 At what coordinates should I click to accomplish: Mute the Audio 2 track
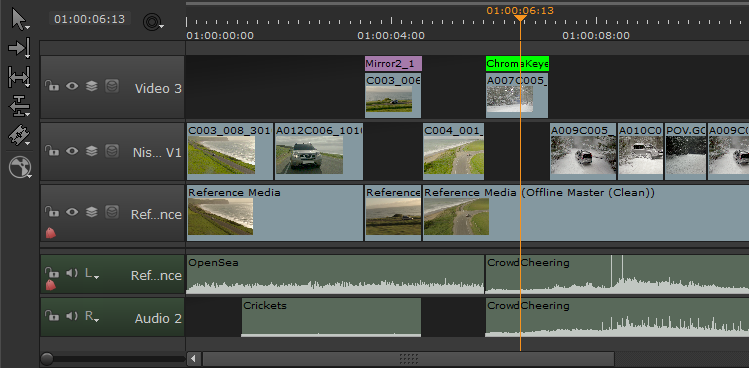(72, 315)
